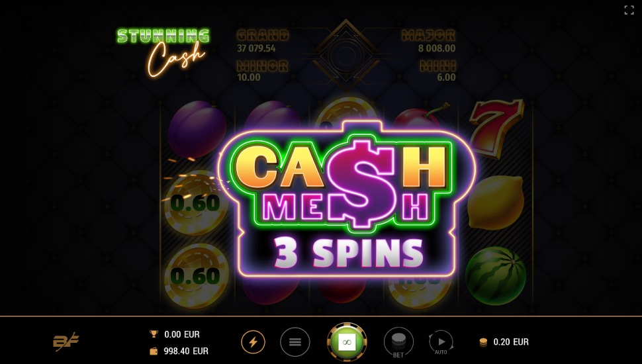The width and height of the screenshot is (642, 364).
Task: Click the lemon symbol
Action: coord(496,202)
